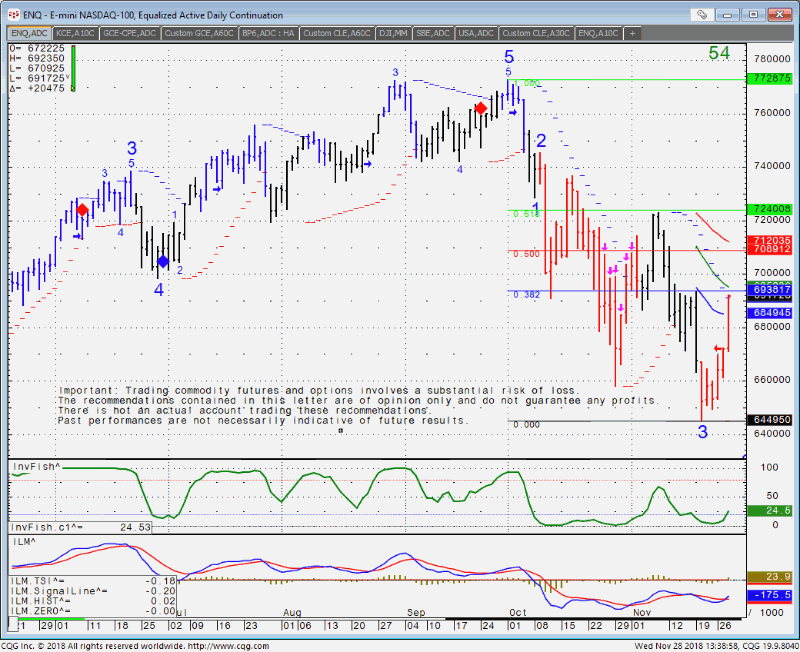
Task: Open the Custom CLE,A30C tab
Action: 537,33
